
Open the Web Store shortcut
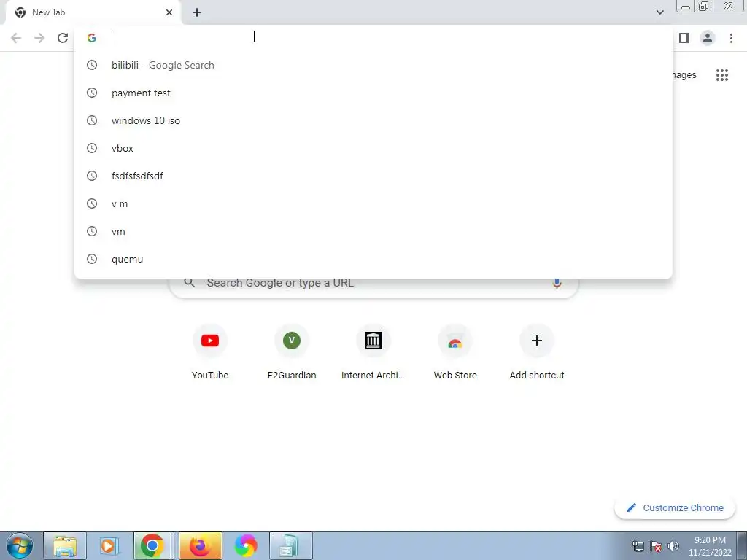coord(455,352)
